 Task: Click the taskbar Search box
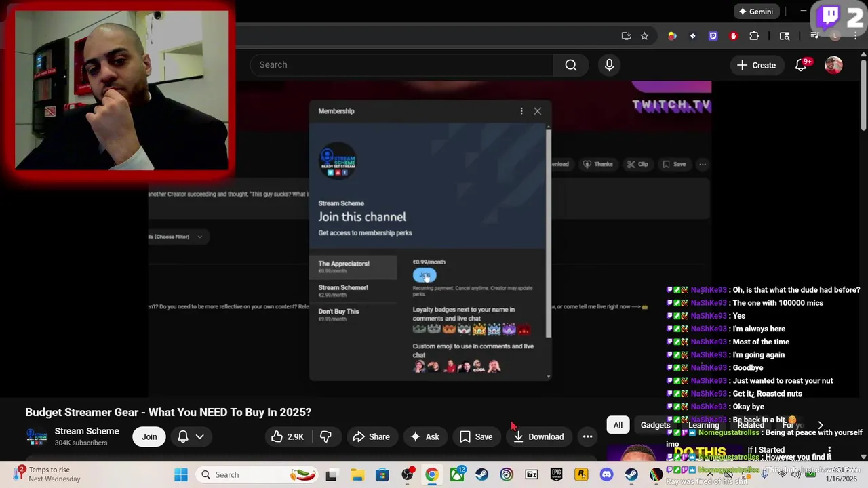[258, 474]
